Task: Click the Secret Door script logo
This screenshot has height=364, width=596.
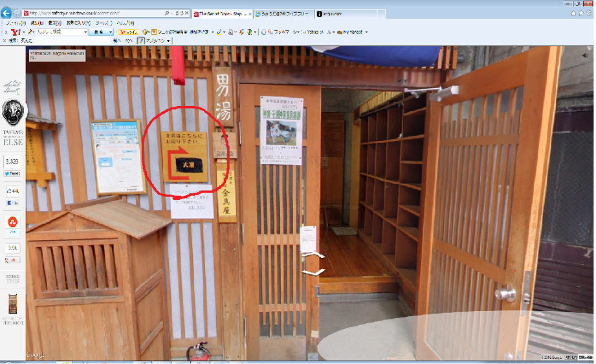Action: [x=12, y=87]
